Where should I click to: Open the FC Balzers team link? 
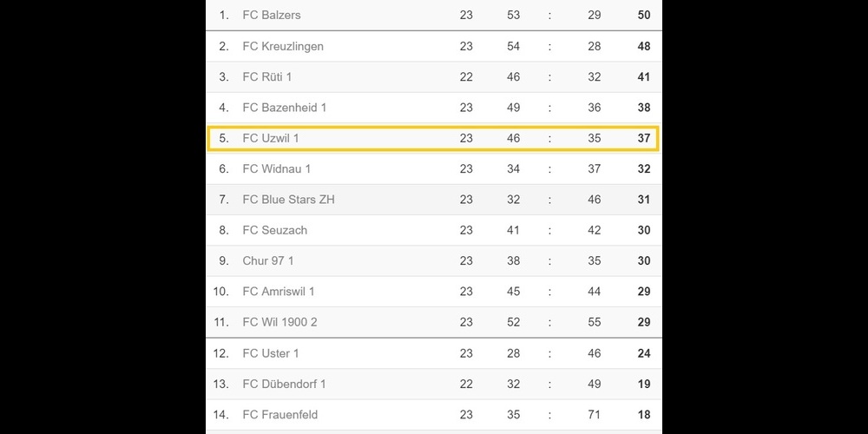coord(272,15)
